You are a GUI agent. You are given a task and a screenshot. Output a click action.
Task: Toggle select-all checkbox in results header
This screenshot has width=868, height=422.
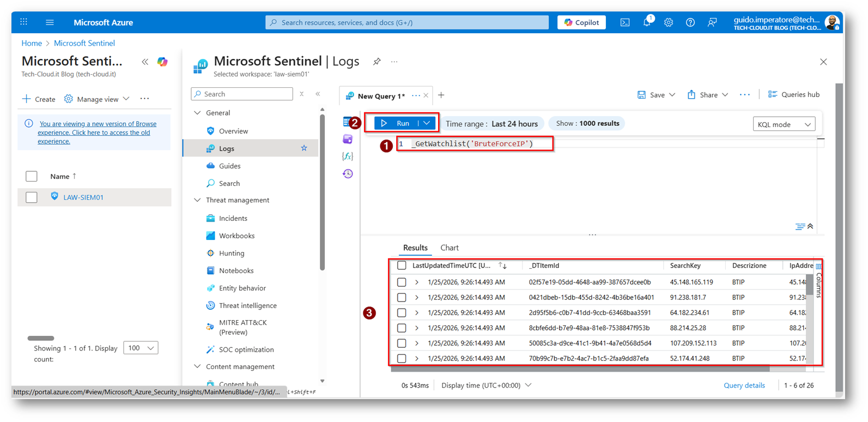coord(402,266)
